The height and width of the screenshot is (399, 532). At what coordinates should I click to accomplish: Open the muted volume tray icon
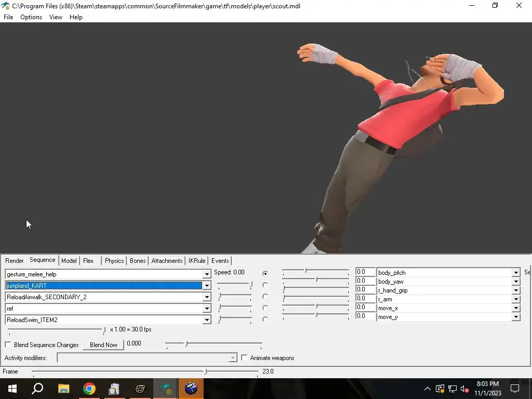coord(464,389)
